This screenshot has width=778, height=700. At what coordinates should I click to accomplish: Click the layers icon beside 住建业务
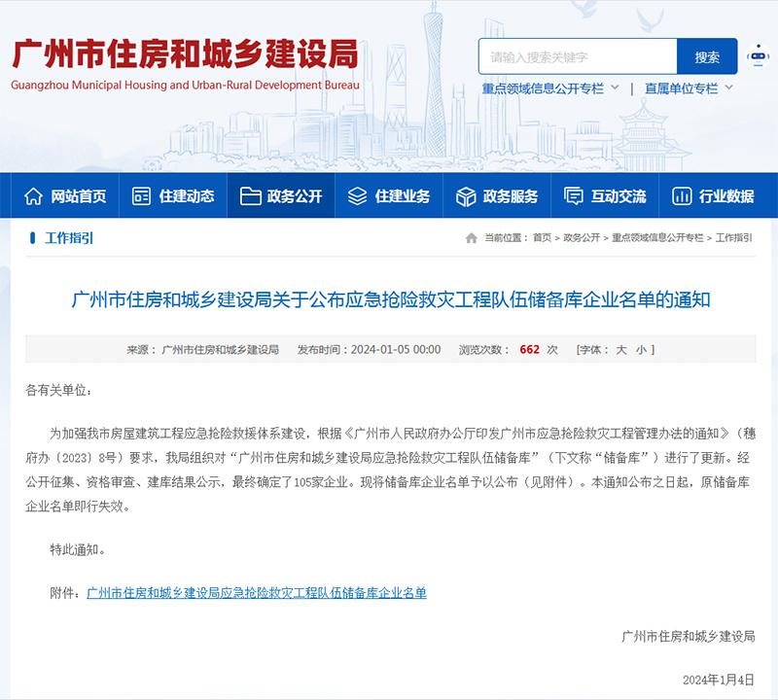(x=357, y=196)
